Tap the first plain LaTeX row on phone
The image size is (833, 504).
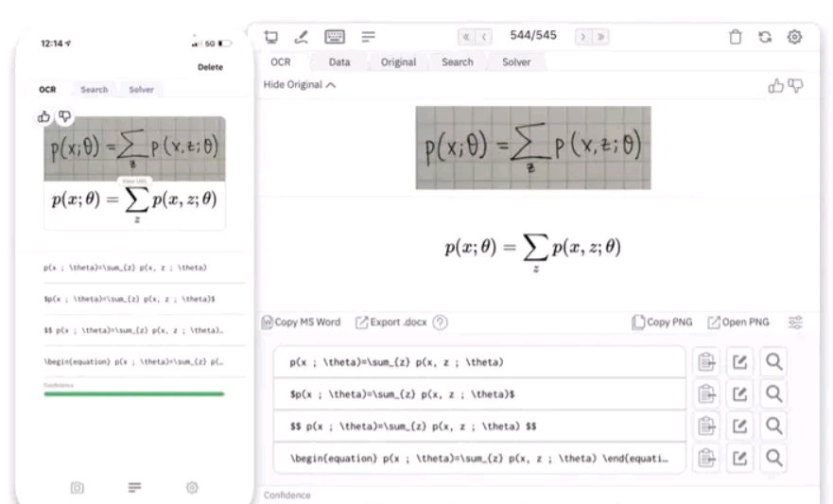point(145,268)
